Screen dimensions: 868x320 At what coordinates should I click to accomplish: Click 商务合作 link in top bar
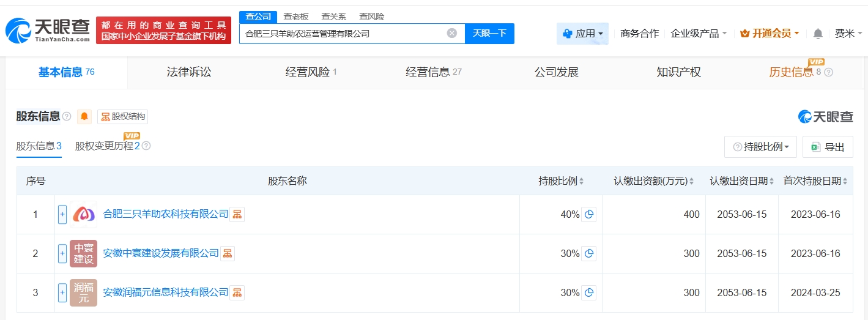(x=640, y=33)
